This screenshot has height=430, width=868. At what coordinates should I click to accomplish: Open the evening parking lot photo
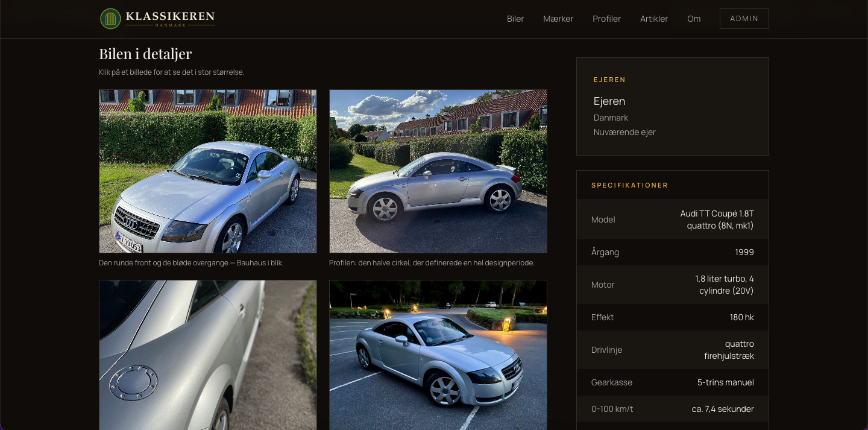click(x=438, y=355)
